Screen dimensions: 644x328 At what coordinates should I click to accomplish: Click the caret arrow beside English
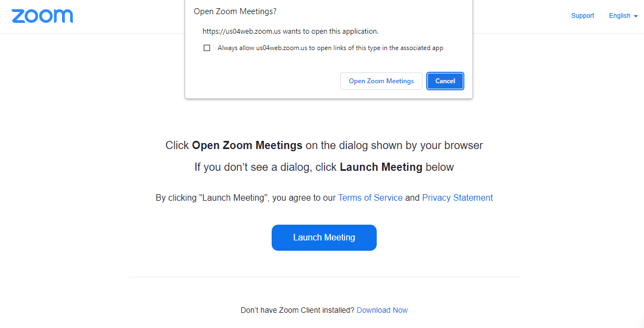pos(636,16)
